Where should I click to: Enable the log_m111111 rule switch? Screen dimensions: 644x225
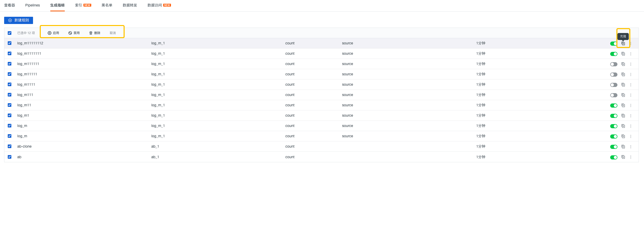614,64
